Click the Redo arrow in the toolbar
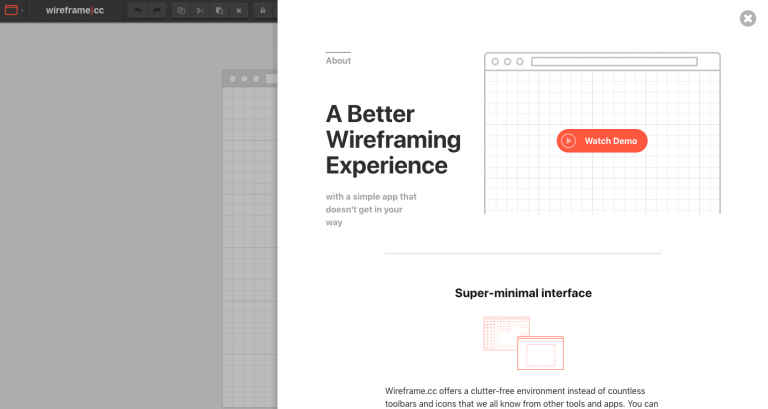768x409 pixels. 157,10
